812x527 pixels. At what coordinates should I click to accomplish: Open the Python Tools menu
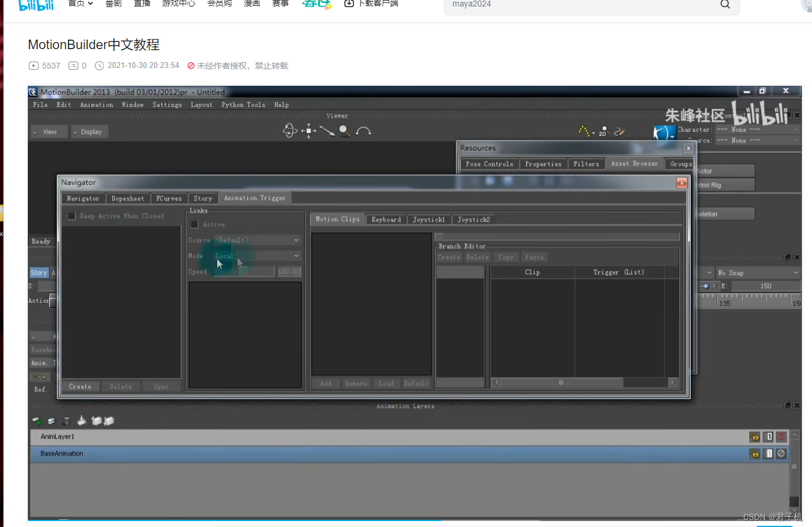[x=243, y=105]
